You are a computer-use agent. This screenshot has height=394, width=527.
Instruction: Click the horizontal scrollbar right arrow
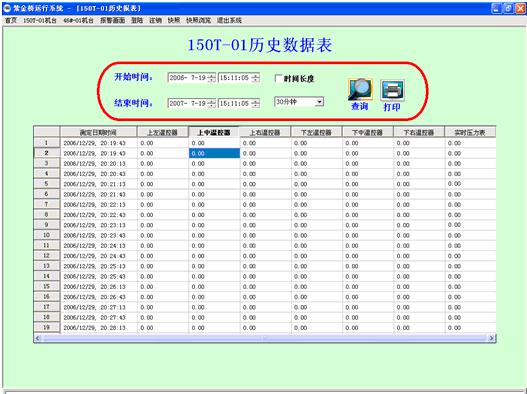[x=492, y=338]
